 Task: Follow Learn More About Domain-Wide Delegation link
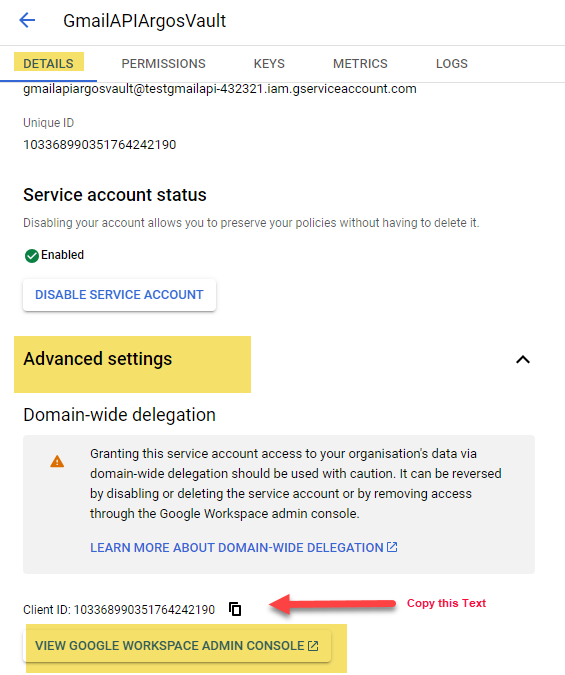[244, 548]
